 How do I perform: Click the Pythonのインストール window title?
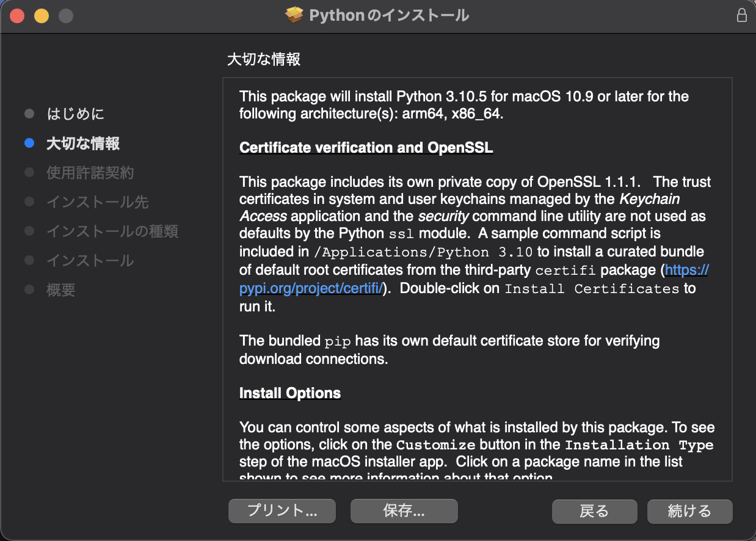pos(389,15)
